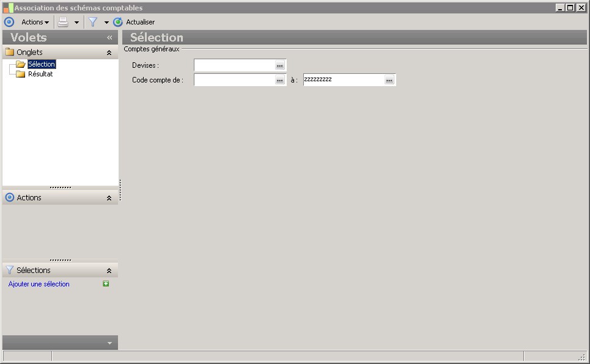
Task: Click the green plus add selection icon
Action: (106, 283)
